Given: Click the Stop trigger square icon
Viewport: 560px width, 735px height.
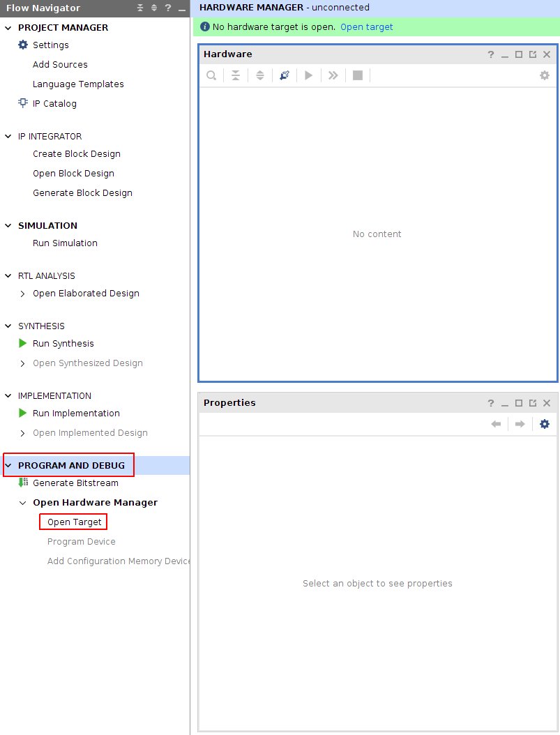Looking at the screenshot, I should pos(358,75).
